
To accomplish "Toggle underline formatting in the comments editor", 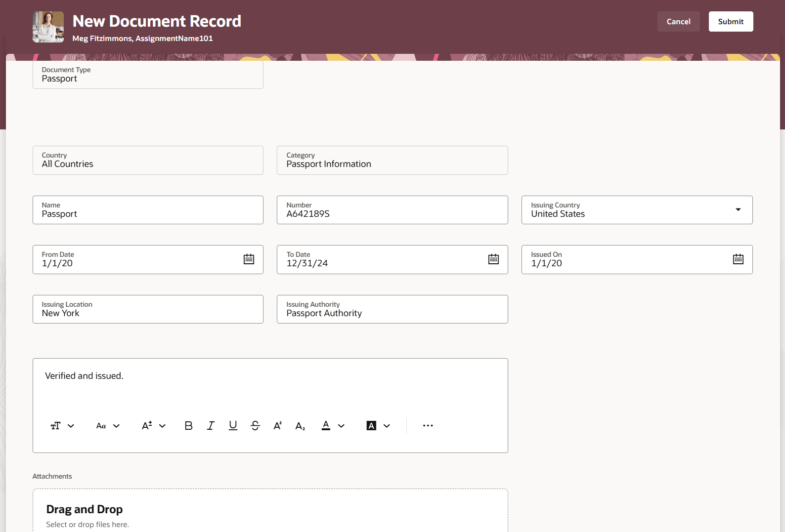I will tap(233, 426).
